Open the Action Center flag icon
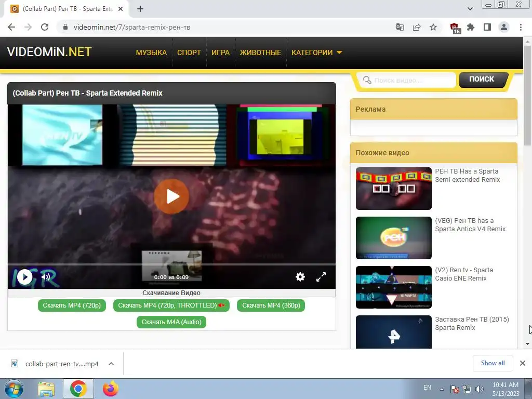The width and height of the screenshot is (532, 399). tap(455, 389)
